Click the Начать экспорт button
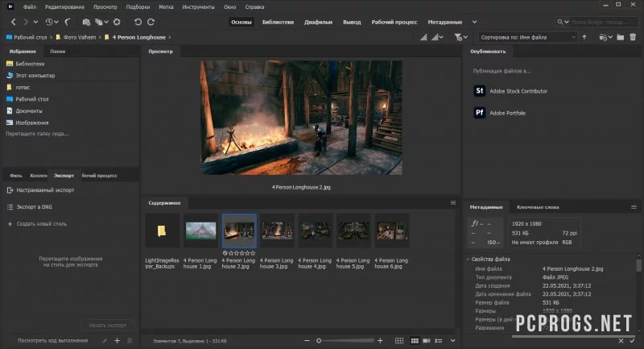The width and height of the screenshot is (644, 349). 108,325
